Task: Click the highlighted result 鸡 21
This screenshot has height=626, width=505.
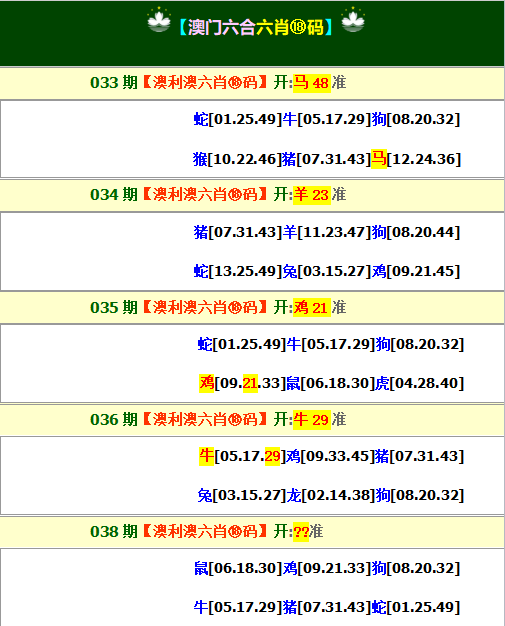Action: click(312, 307)
